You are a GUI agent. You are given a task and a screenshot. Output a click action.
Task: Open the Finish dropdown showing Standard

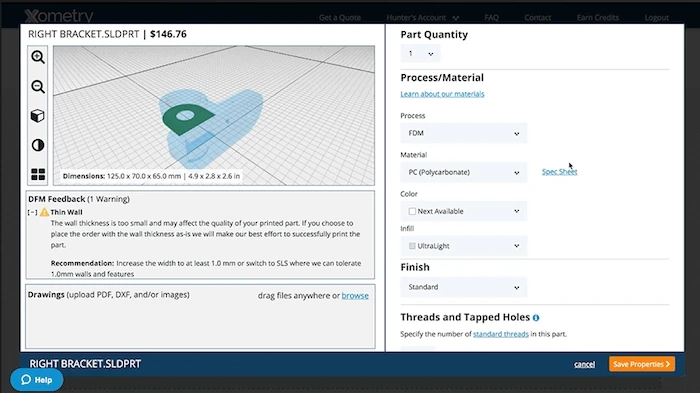click(463, 287)
